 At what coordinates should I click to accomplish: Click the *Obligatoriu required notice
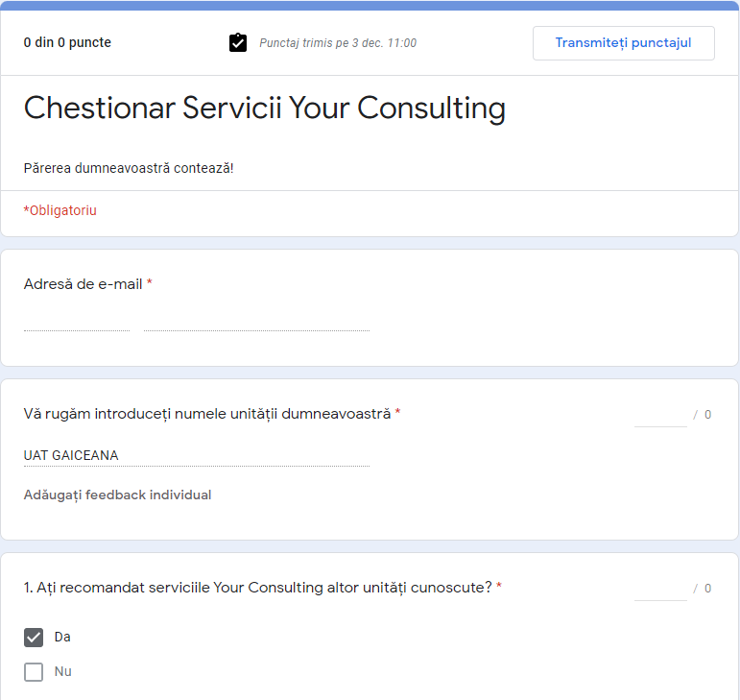tap(60, 210)
